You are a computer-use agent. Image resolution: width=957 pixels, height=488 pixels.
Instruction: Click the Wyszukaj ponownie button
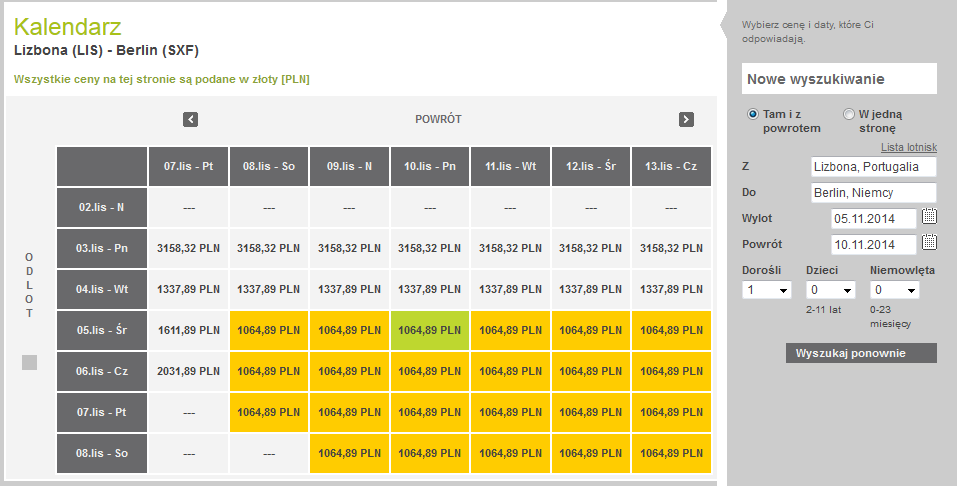pos(861,353)
